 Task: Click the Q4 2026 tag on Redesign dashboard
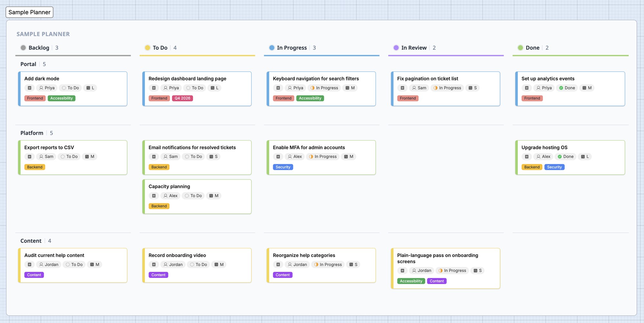click(x=182, y=98)
